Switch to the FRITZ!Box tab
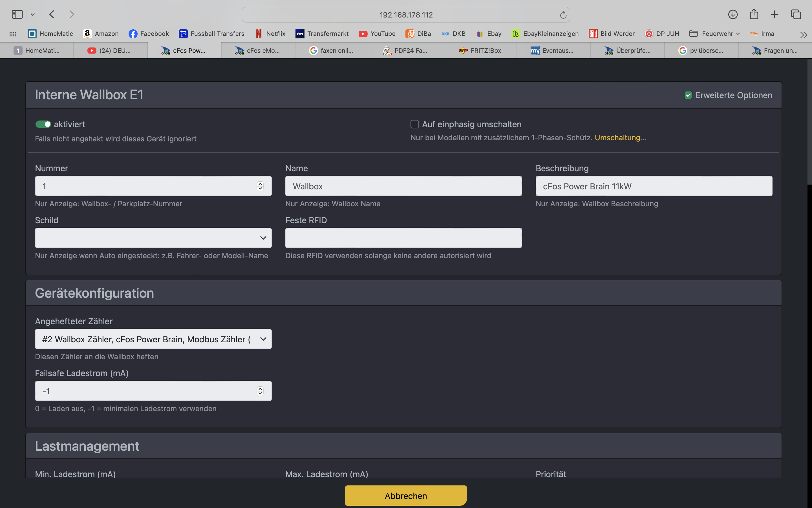 [480, 51]
